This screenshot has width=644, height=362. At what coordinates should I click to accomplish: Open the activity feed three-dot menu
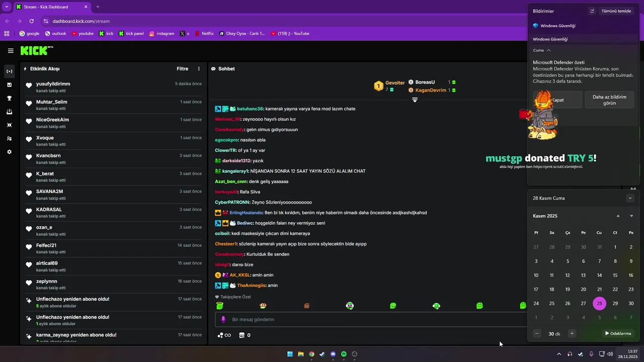pyautogui.click(x=199, y=69)
